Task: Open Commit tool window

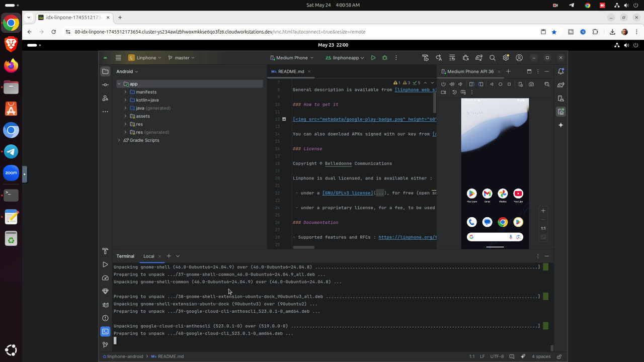Action: 105,85
